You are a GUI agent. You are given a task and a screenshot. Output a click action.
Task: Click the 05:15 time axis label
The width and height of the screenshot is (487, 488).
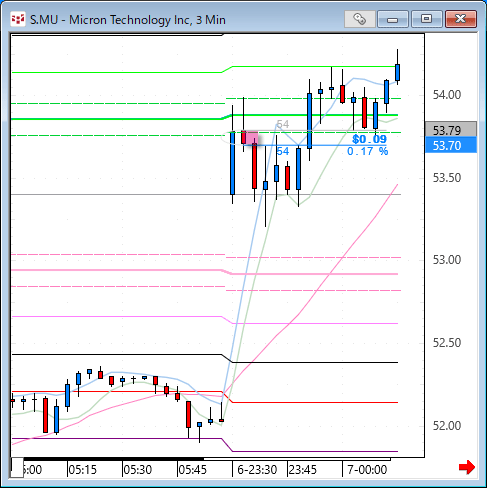(82, 470)
